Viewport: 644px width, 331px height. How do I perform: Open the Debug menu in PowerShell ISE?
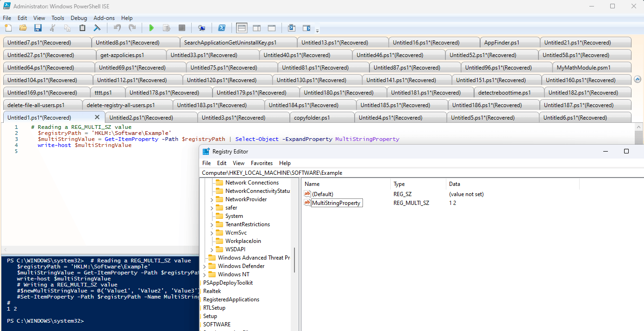tap(79, 18)
